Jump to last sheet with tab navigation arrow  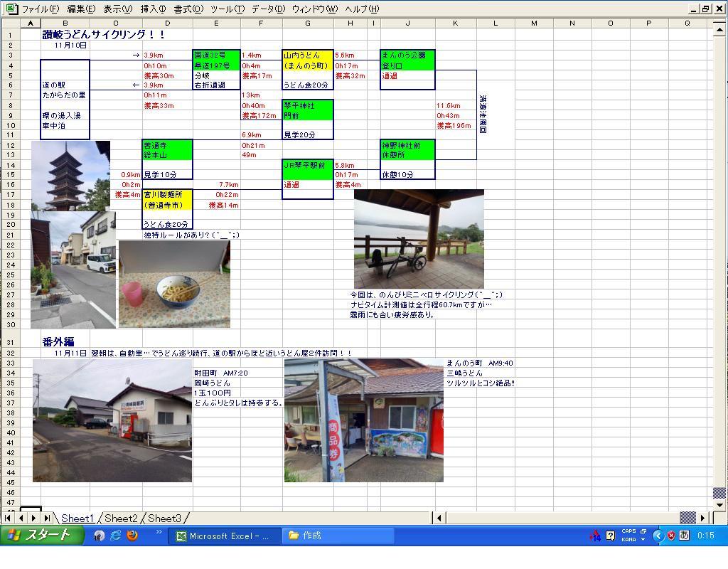[x=47, y=519]
